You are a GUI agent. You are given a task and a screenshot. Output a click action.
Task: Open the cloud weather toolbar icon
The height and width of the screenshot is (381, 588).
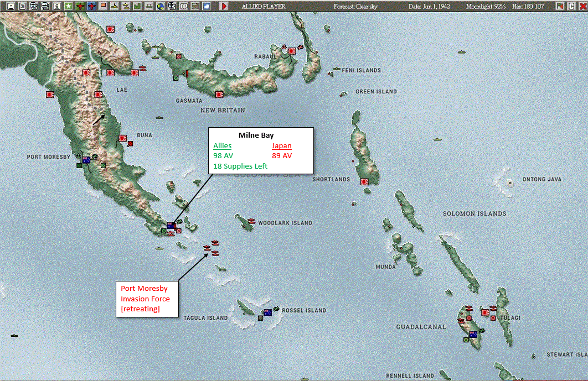[x=207, y=6]
